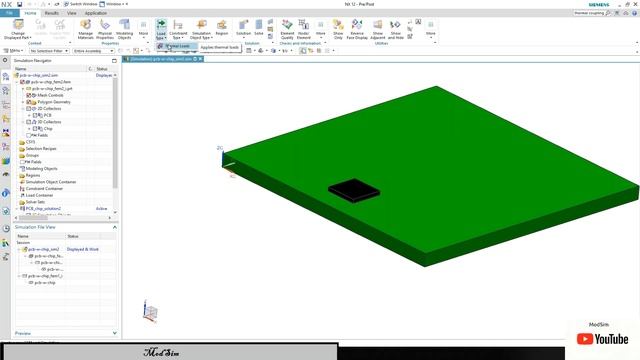640x360 pixels.
Task: Click the settings gear above the navigator
Action: coord(5,60)
